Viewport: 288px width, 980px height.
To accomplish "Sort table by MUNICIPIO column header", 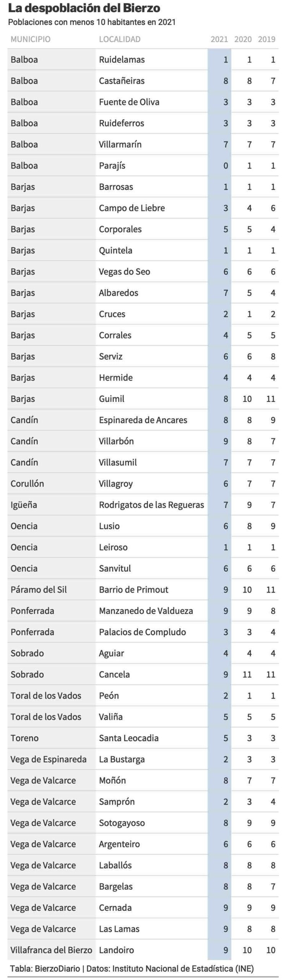I will click(31, 39).
